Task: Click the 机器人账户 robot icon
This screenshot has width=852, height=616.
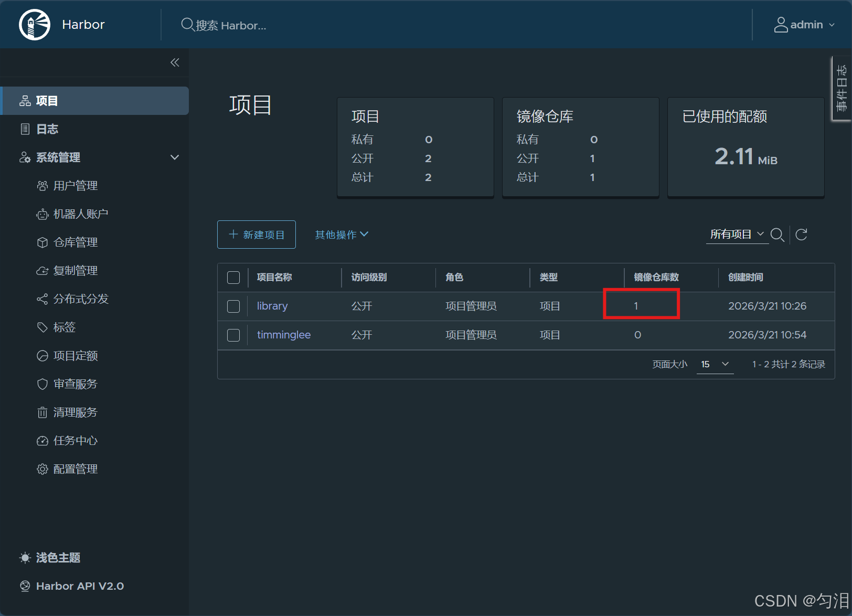Action: [x=42, y=214]
